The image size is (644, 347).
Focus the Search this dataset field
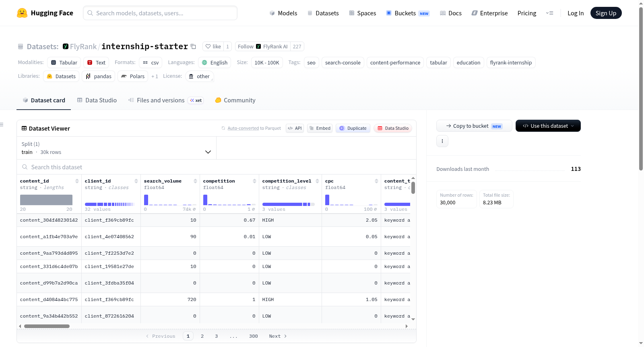pyautogui.click(x=217, y=167)
